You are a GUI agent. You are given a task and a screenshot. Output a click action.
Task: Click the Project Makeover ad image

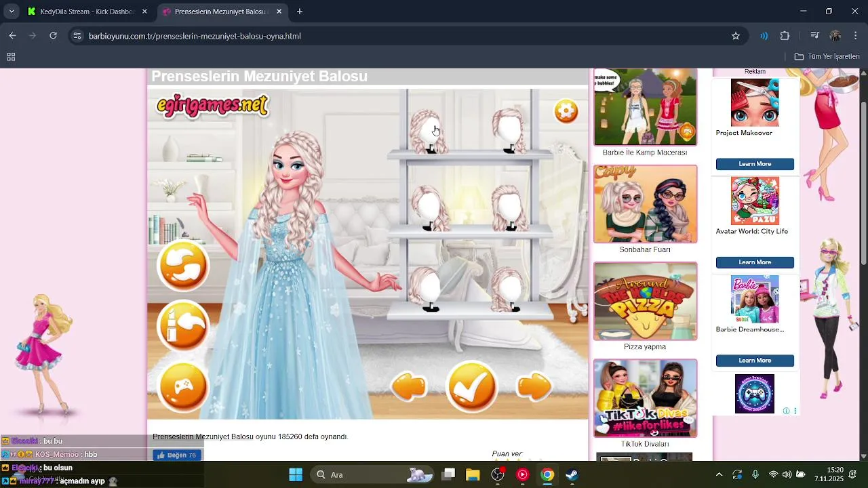[755, 102]
